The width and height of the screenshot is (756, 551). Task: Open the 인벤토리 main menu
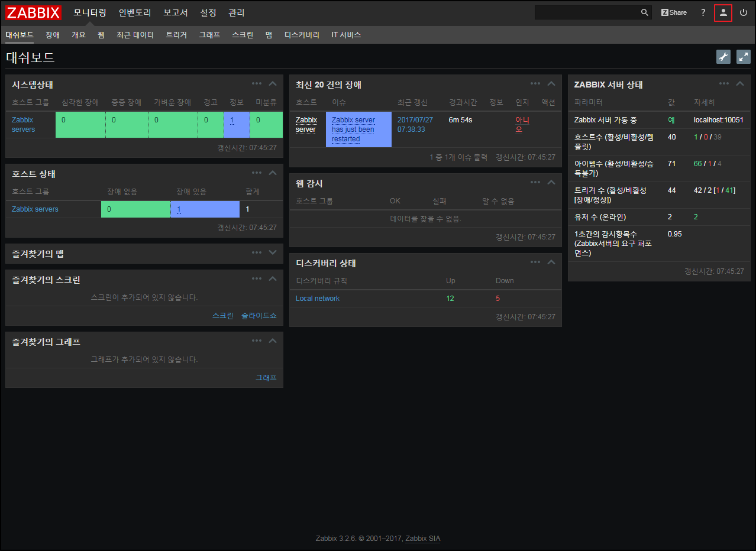tap(135, 12)
